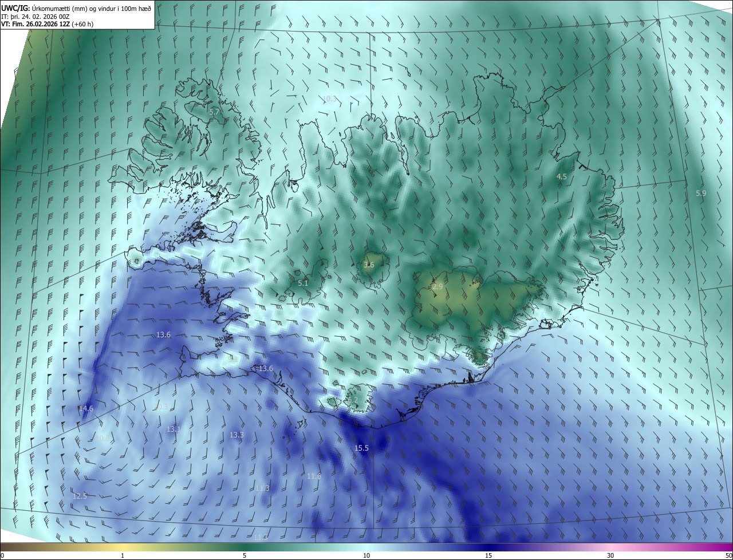This screenshot has height=560, width=733.
Task: Click the 5.1 value on the western glacier
Action: pos(303,283)
